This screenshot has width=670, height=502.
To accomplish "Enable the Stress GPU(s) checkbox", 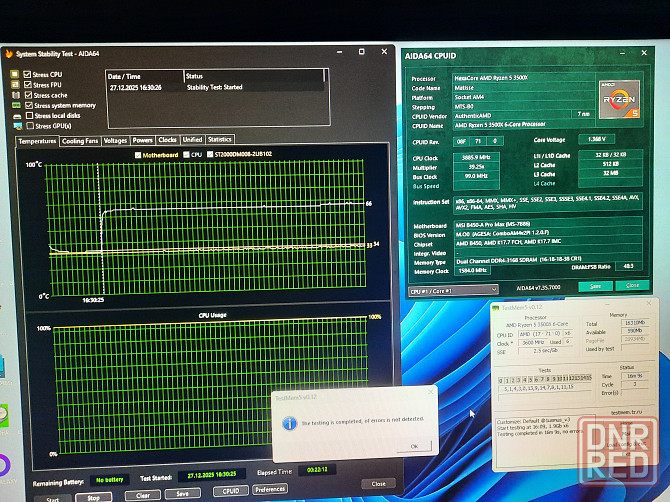I will click(30, 126).
